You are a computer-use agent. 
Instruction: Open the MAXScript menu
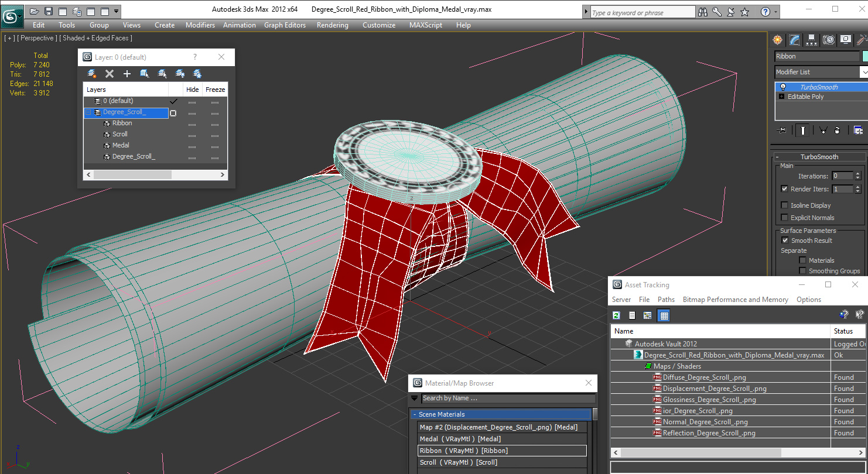click(427, 25)
